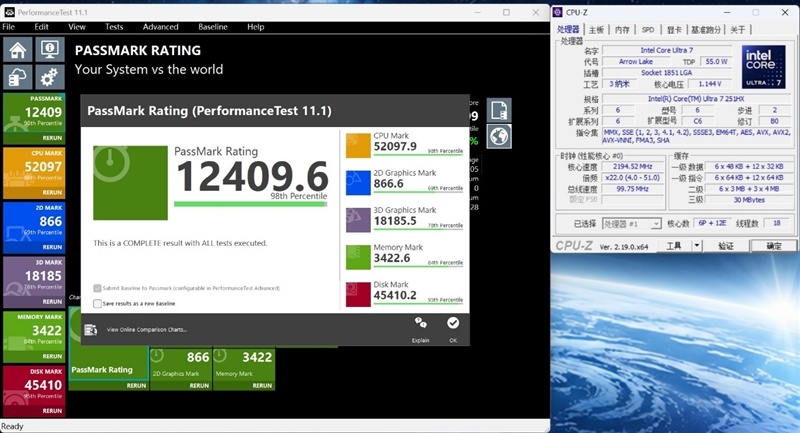Select the PASSMARK 12409 sidebar tile

pos(34,118)
